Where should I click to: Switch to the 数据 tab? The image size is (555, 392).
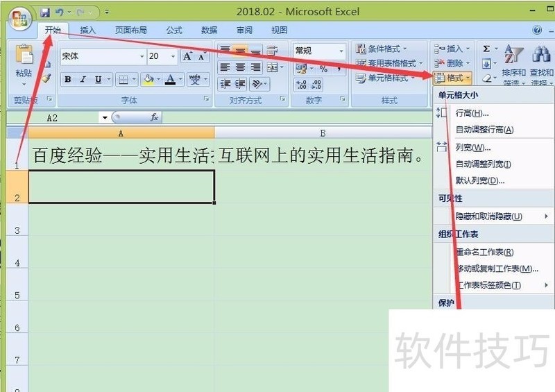pyautogui.click(x=209, y=31)
